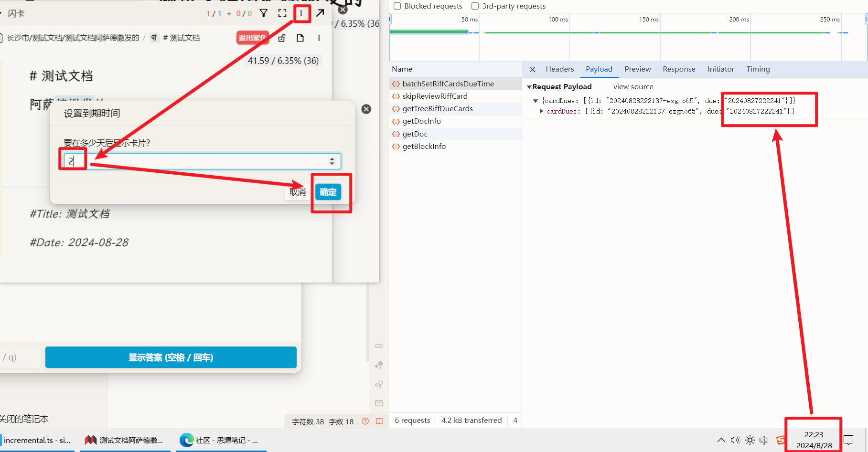Viewport: 868px width, 452px height.
Task: Open the flashcard filter icon
Action: coord(264,13)
